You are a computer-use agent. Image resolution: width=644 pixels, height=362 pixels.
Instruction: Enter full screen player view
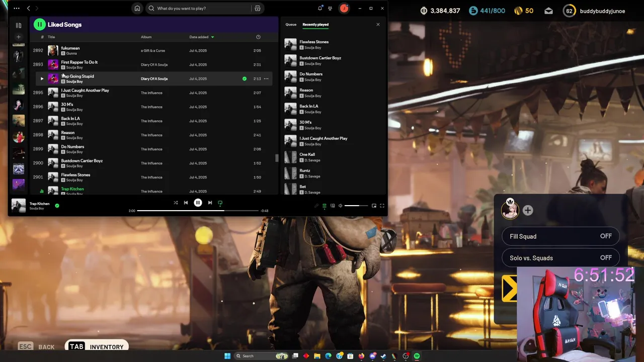coord(382,206)
